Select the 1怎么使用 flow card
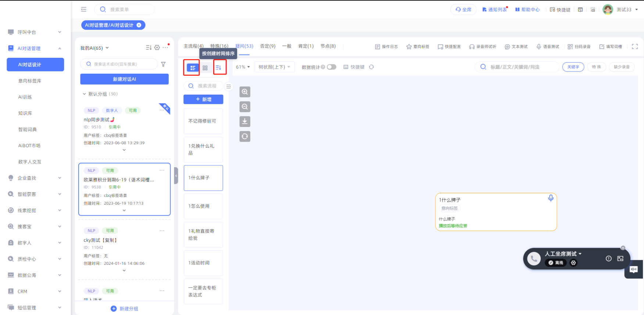This screenshot has width=644, height=315. (x=203, y=206)
